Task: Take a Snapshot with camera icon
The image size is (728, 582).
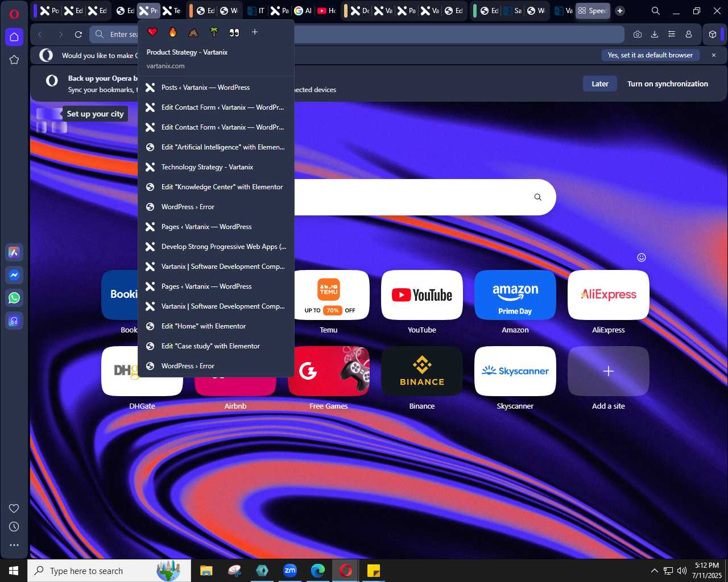Action: (638, 34)
